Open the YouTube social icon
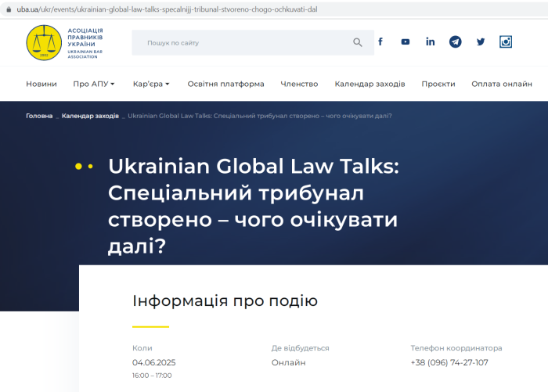This screenshot has height=392, width=548. (x=406, y=42)
